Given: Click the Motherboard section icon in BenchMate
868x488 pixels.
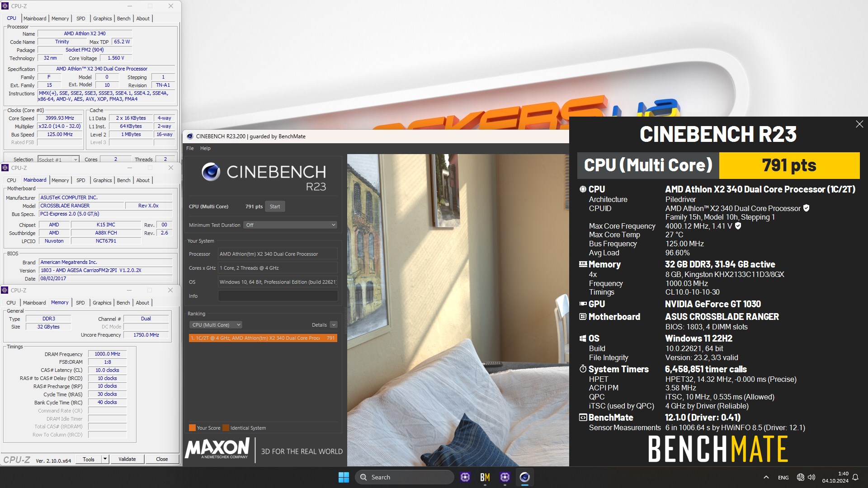Looking at the screenshot, I should (x=583, y=316).
